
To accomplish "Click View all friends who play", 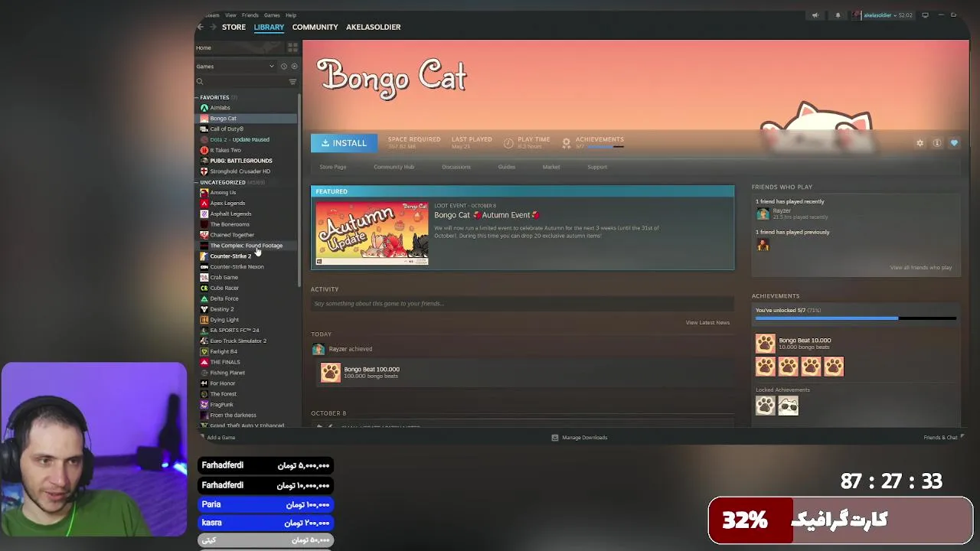I will point(920,268).
